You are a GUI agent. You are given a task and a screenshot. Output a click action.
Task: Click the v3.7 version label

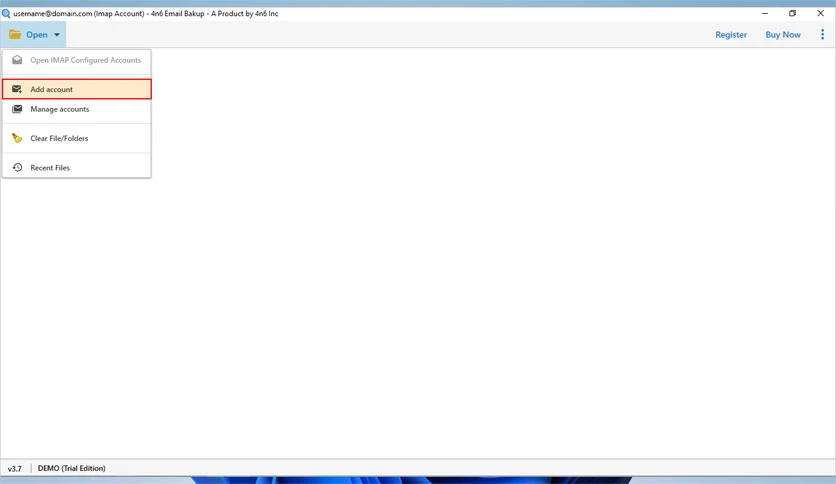pos(14,469)
